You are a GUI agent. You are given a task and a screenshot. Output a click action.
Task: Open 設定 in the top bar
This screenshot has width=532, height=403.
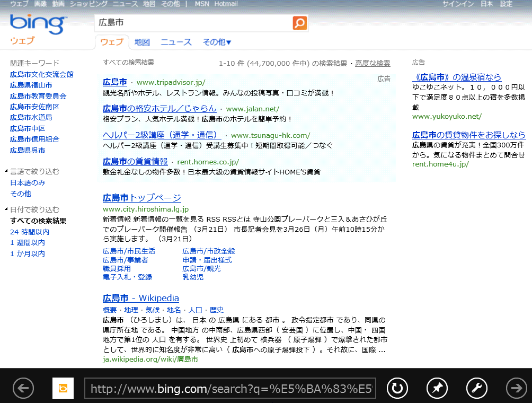[x=506, y=4]
